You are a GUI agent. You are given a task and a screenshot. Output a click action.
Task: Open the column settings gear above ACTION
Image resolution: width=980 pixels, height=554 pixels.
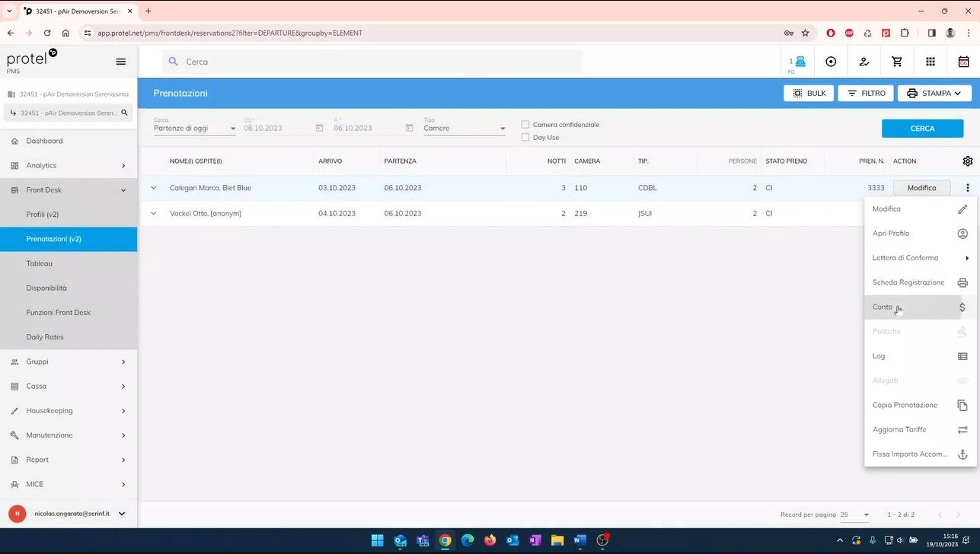pyautogui.click(x=967, y=161)
